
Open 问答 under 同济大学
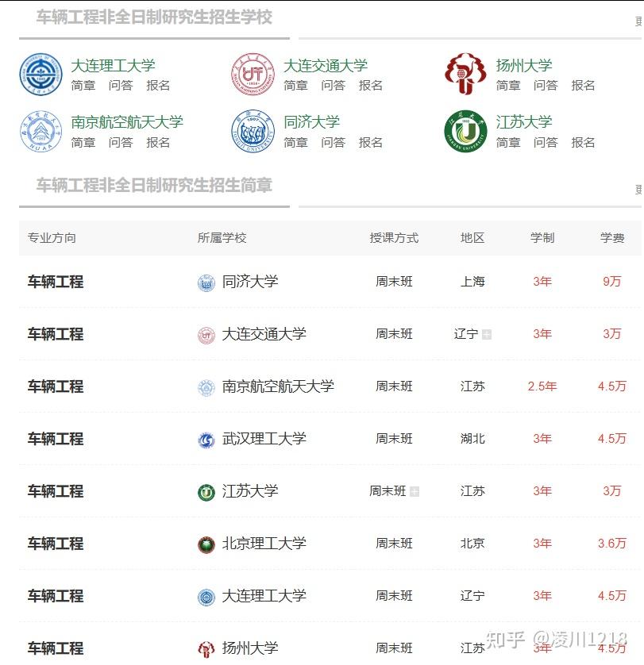[334, 142]
